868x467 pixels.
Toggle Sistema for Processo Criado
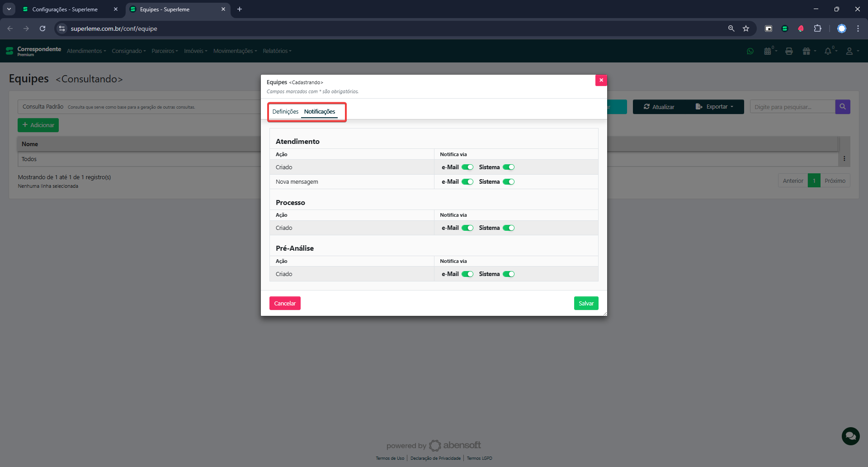point(509,228)
